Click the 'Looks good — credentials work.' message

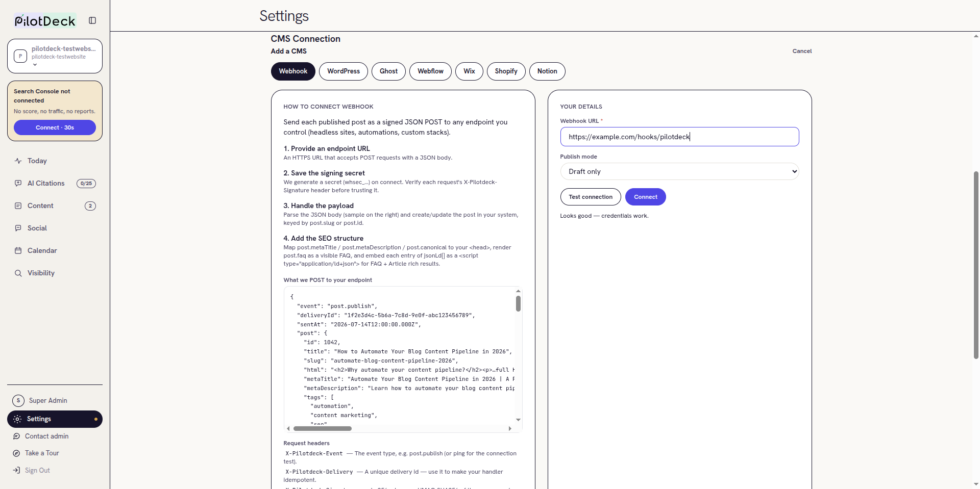[604, 216]
